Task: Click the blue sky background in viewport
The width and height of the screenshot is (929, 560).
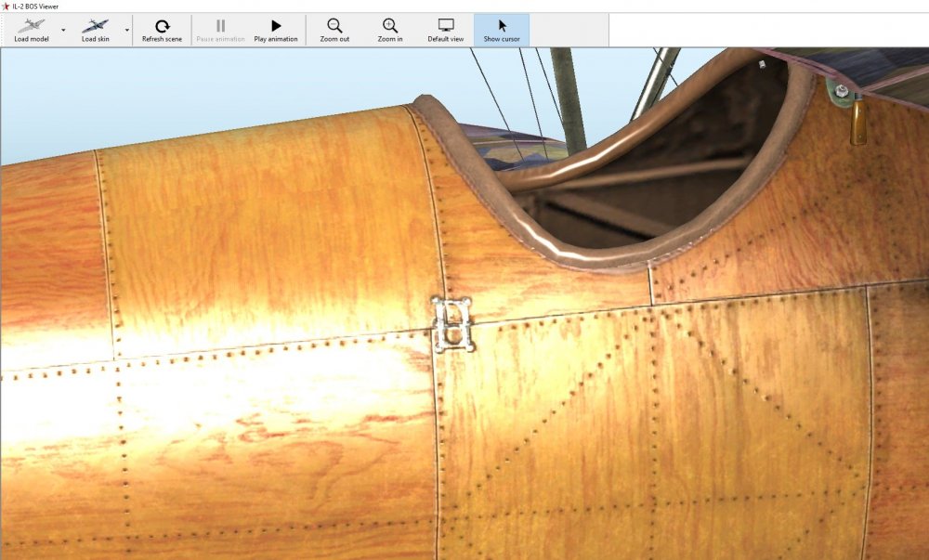Action: [x=186, y=93]
